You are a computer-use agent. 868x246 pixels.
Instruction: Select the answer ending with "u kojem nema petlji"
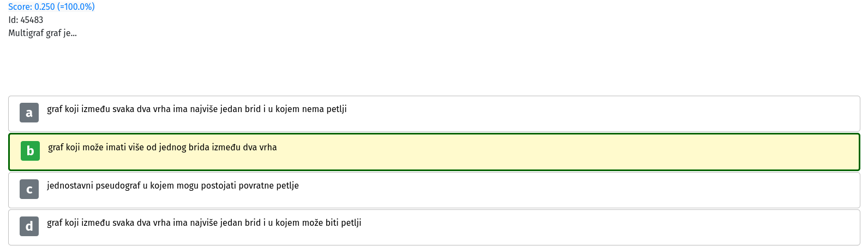click(434, 114)
